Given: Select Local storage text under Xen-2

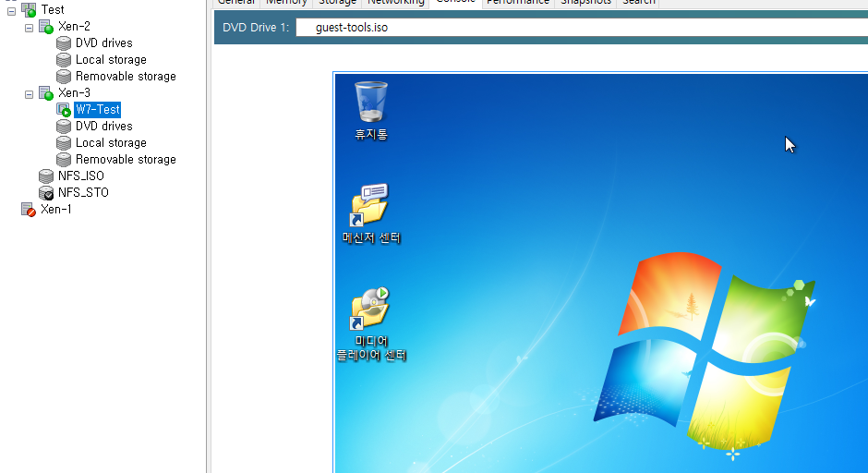Looking at the screenshot, I should [111, 60].
